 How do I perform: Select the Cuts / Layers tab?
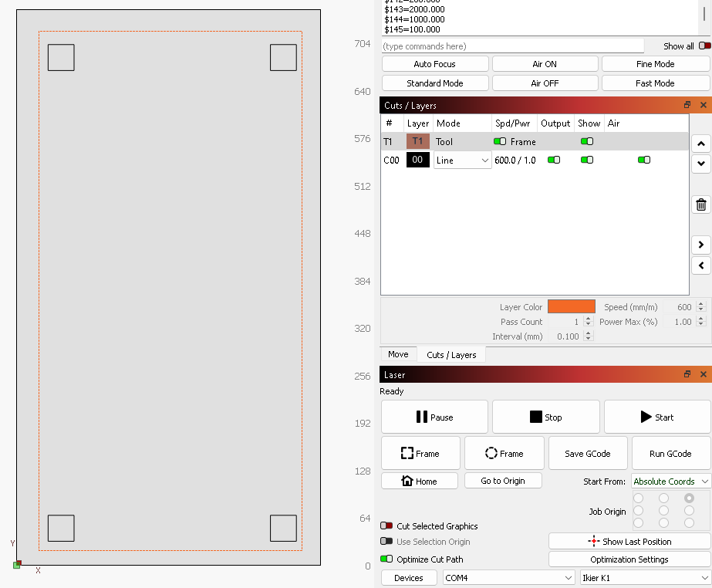(451, 355)
